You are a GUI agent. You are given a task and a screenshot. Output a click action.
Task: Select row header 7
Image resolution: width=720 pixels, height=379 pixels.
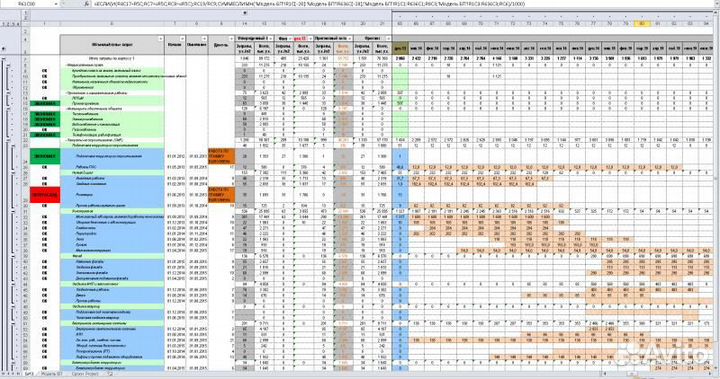click(26, 59)
